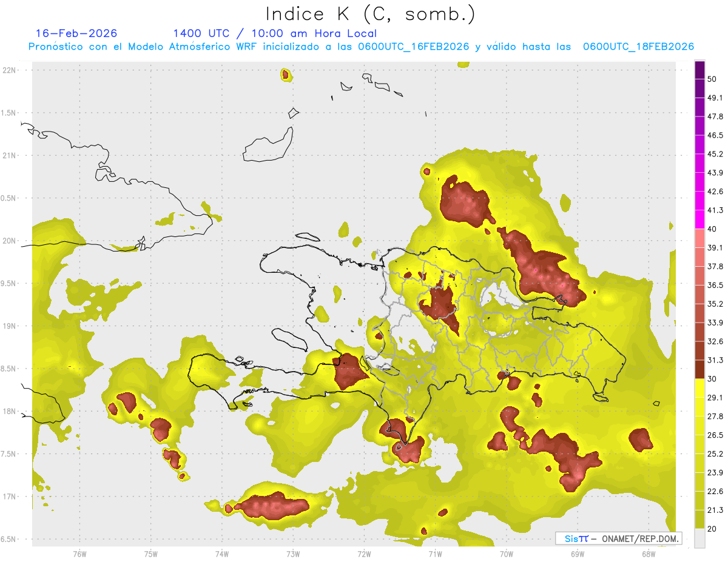Click the colorbar value '22.6'

(715, 491)
